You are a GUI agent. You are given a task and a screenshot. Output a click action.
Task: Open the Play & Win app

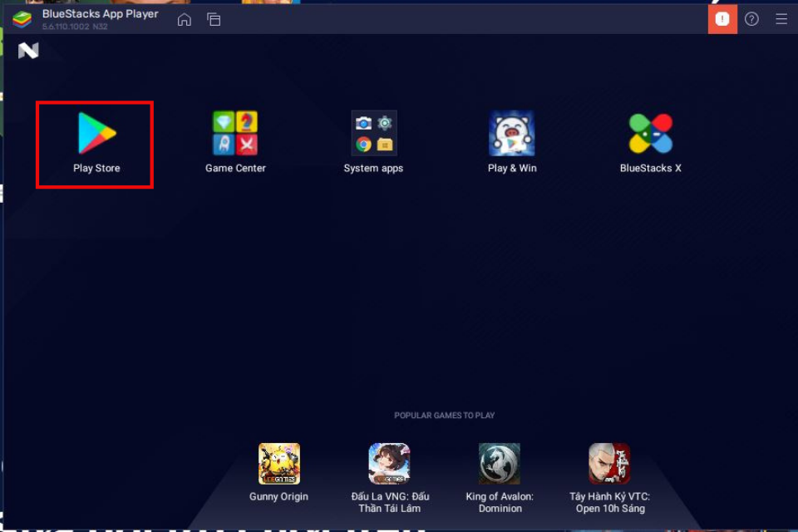pyautogui.click(x=512, y=133)
